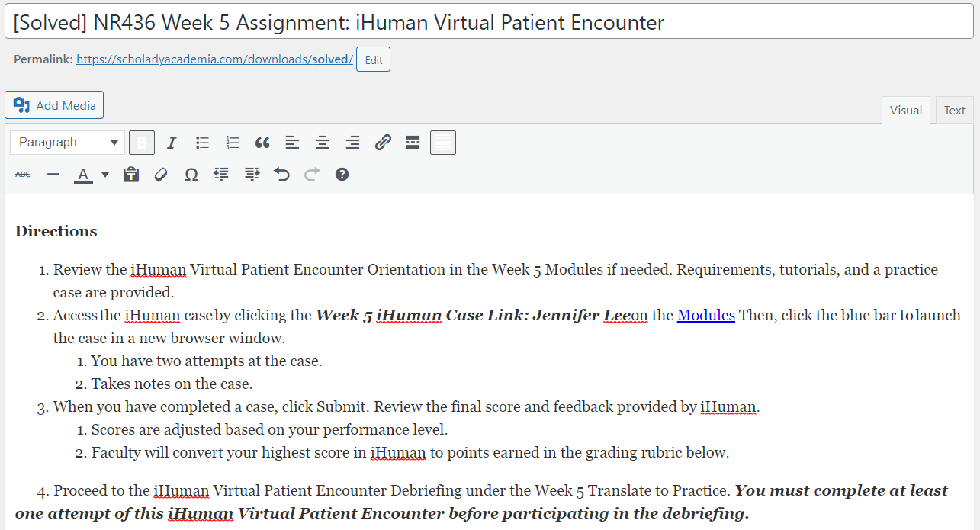Toggle the second toolbar row
The height and width of the screenshot is (530, 980).
coord(443,143)
